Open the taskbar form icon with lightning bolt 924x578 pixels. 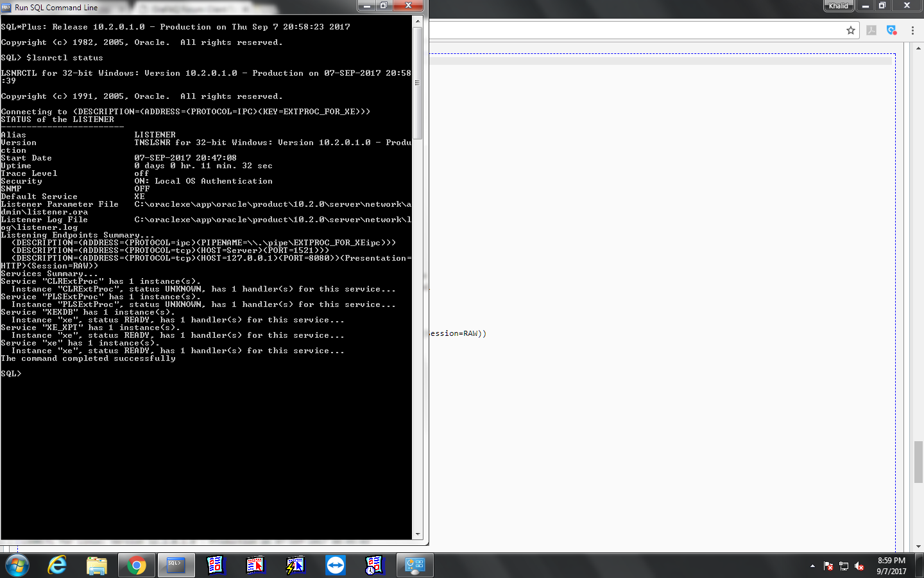click(x=295, y=566)
